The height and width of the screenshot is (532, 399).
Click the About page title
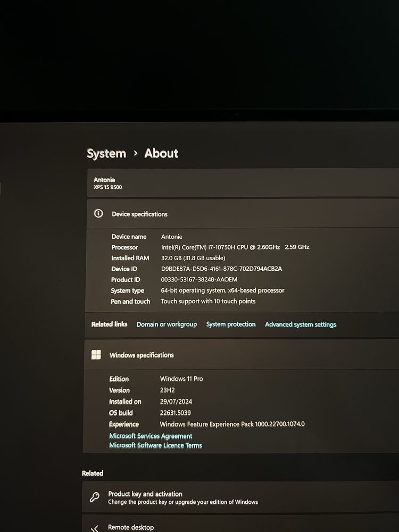click(x=161, y=153)
